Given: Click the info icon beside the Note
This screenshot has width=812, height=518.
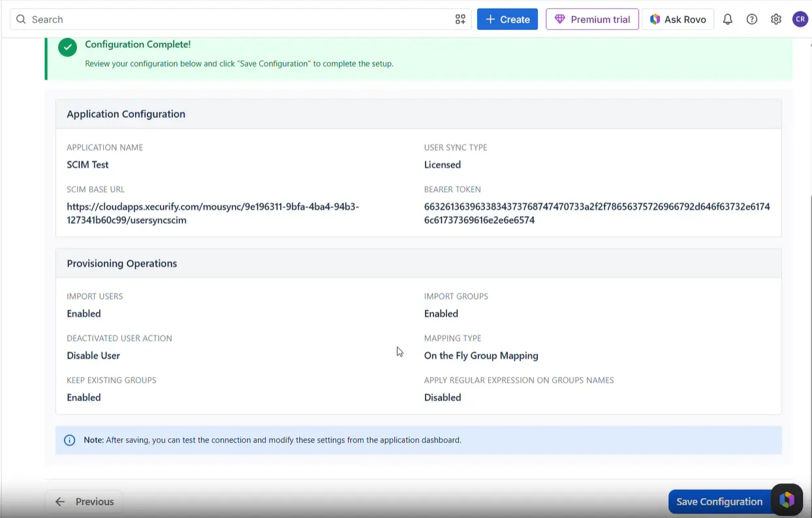Looking at the screenshot, I should tap(70, 440).
